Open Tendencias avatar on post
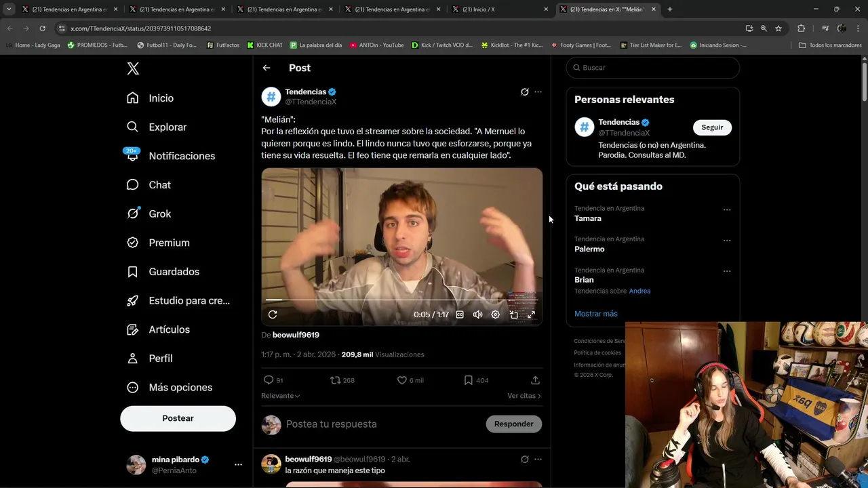The image size is (868, 488). pyautogui.click(x=271, y=97)
